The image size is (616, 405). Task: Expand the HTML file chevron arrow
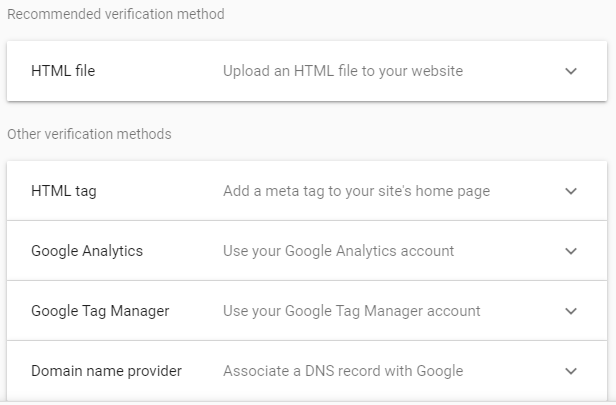(x=571, y=71)
